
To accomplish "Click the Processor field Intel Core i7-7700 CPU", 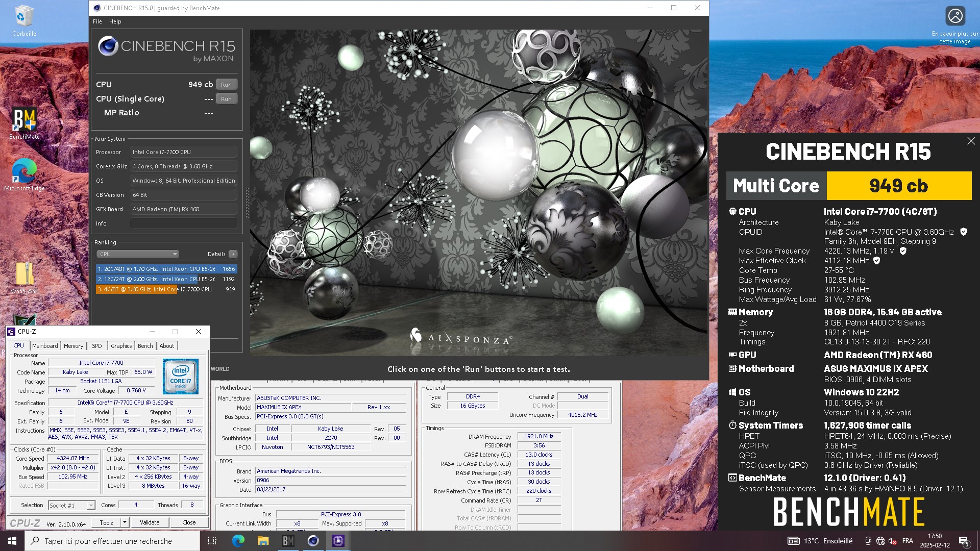I will point(184,152).
